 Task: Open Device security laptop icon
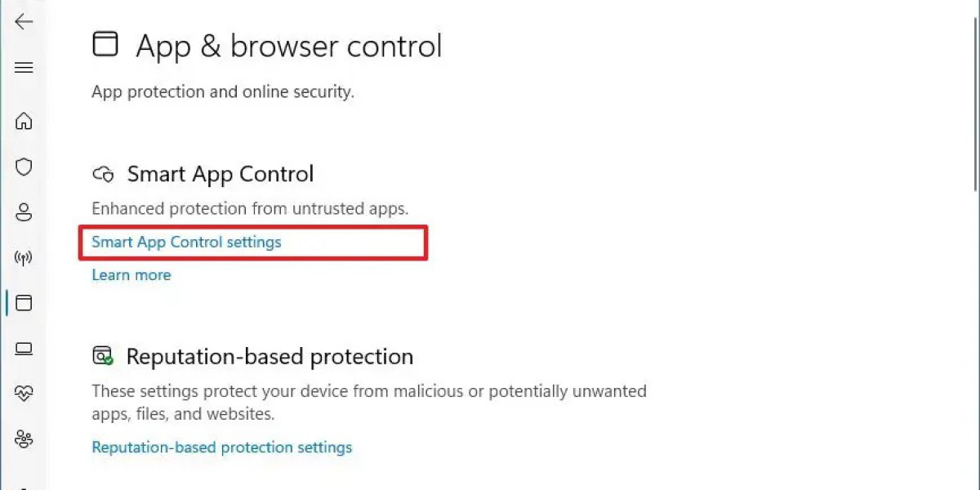coord(24,350)
